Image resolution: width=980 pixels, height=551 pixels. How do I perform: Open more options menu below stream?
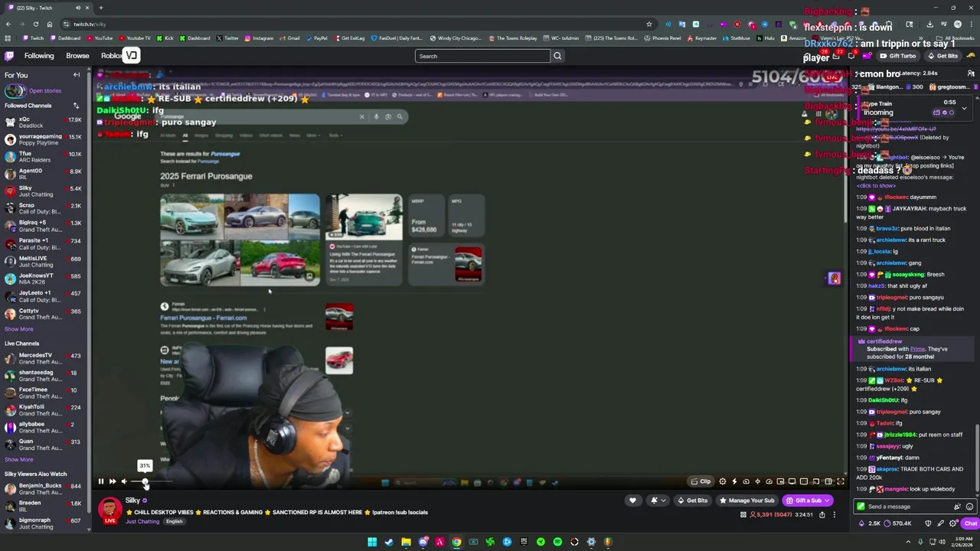[835, 515]
